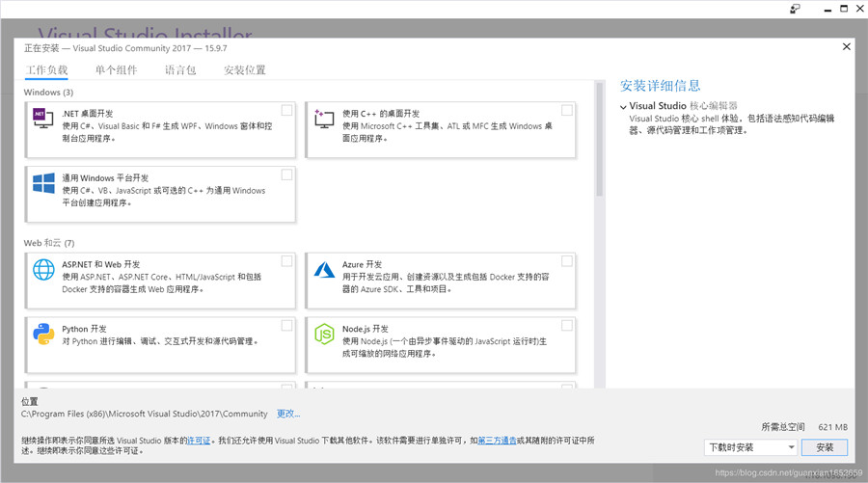Select the Azure 开发 workload checkbox

567,261
